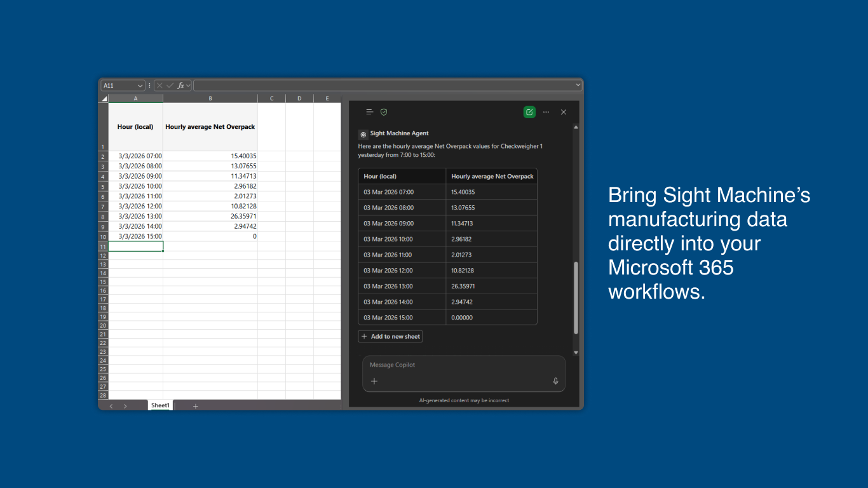Click '03 Mar 2026 13:00' in Copilot table

coord(388,286)
